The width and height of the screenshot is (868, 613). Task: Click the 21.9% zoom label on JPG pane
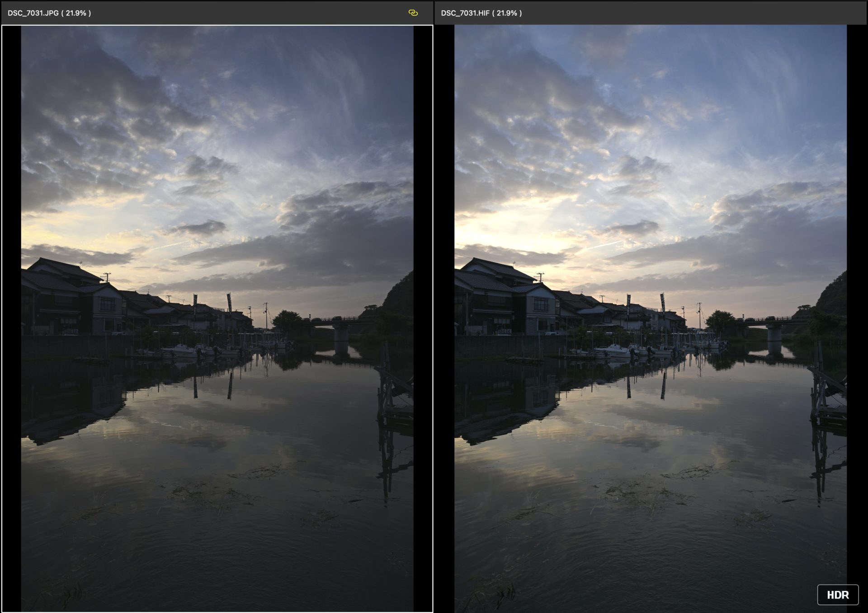pyautogui.click(x=75, y=13)
